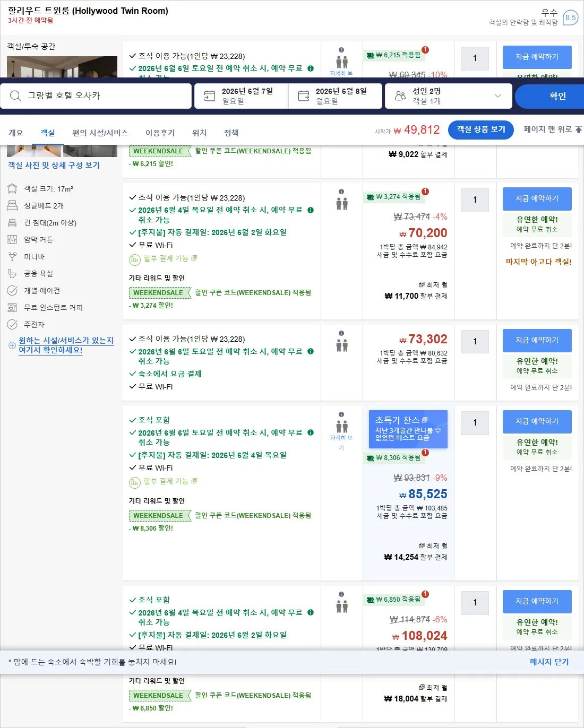Click the 객실 상품 보기 button
584x728 pixels.
click(x=481, y=129)
